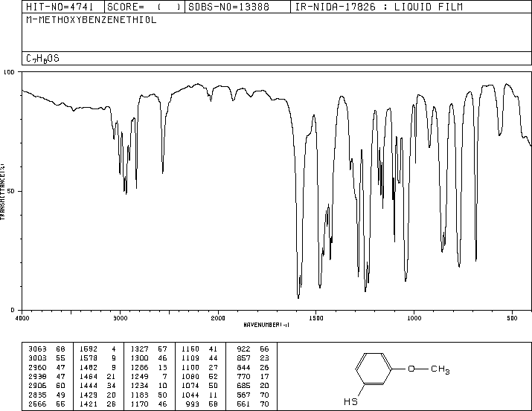The width and height of the screenshot is (532, 411).
Task: Select the 2960 entry in the peak table
Action: 38,367
